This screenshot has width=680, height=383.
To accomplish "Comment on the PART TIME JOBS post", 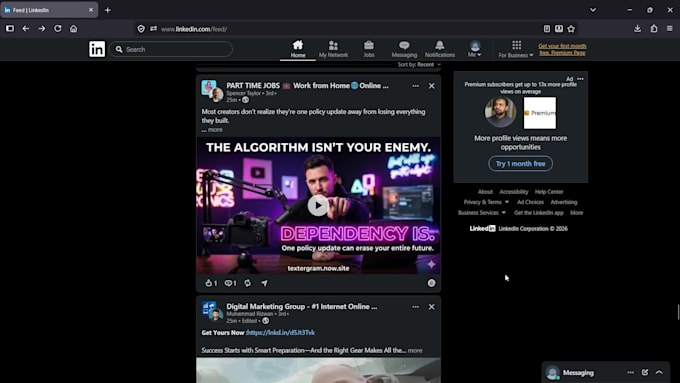I will pyautogui.click(x=230, y=283).
